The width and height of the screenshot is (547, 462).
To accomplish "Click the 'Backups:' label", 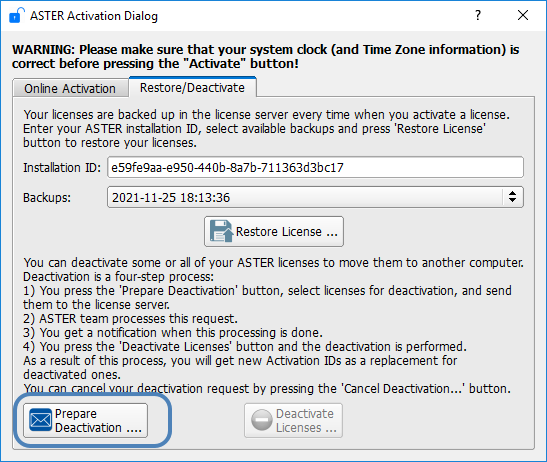I will coord(47,198).
